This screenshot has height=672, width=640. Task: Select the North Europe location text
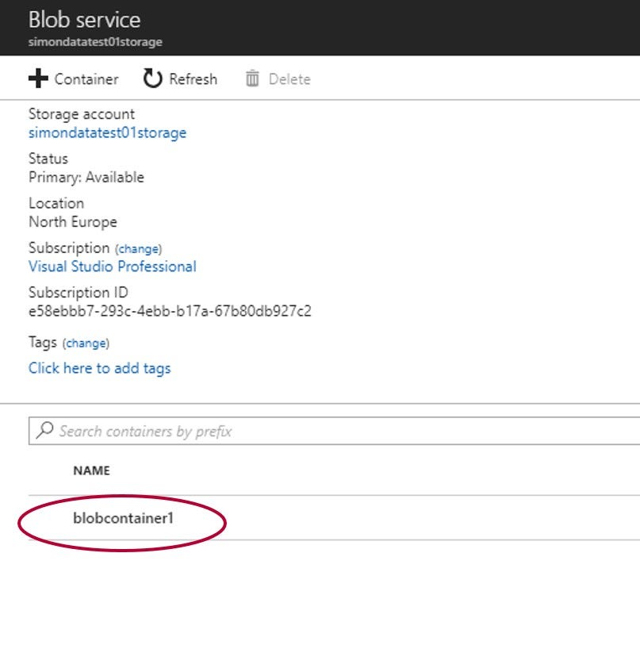72,222
